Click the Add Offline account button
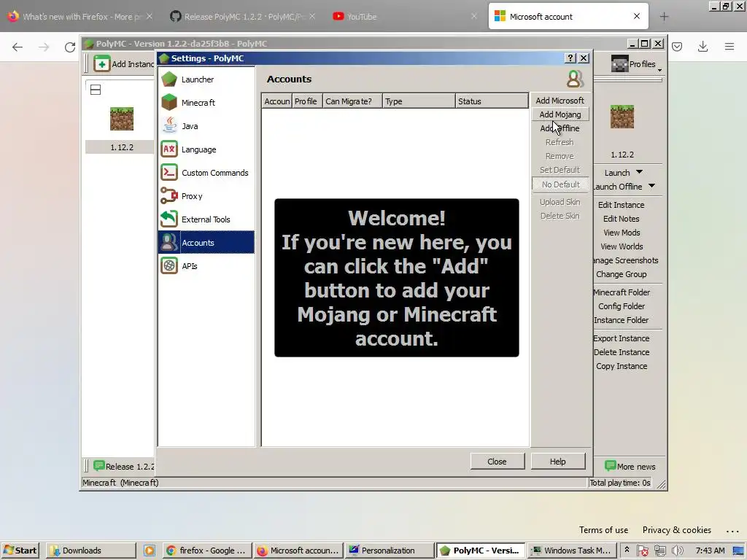 [x=560, y=128]
